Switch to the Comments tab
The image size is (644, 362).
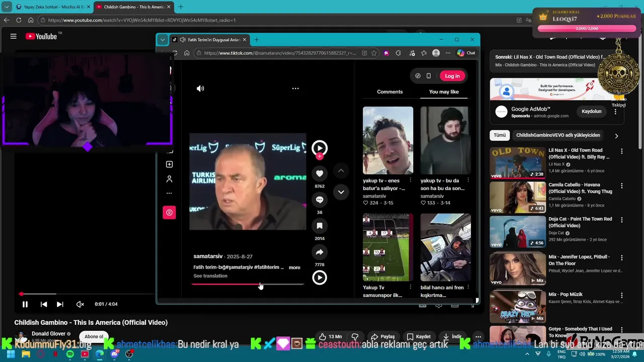(x=390, y=92)
